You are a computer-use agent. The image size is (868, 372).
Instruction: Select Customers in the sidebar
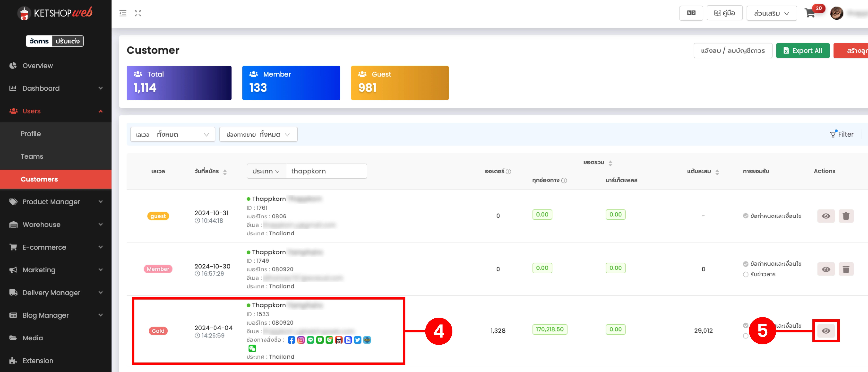pos(56,179)
